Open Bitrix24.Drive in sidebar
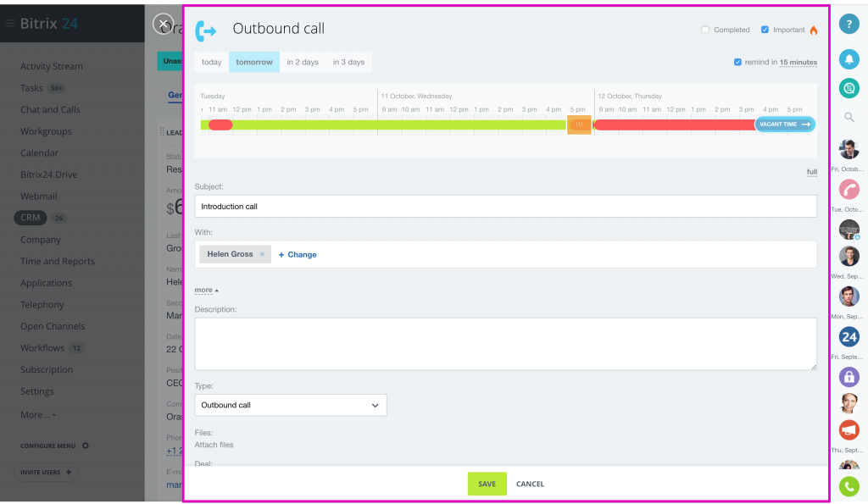Image resolution: width=868 pixels, height=504 pixels. click(48, 174)
